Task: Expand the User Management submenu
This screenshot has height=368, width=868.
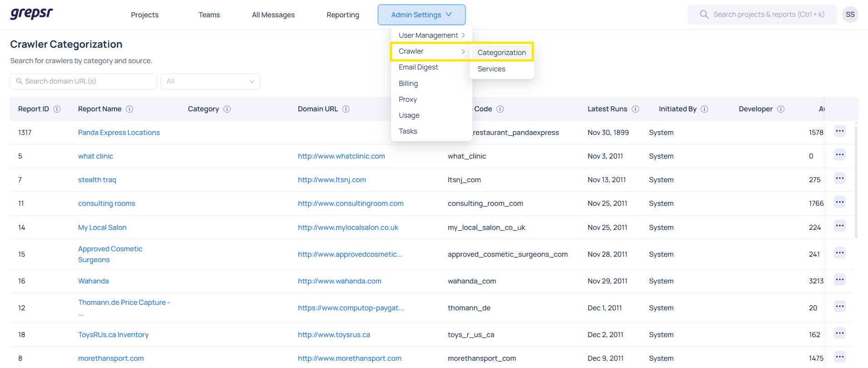Action: click(x=432, y=35)
